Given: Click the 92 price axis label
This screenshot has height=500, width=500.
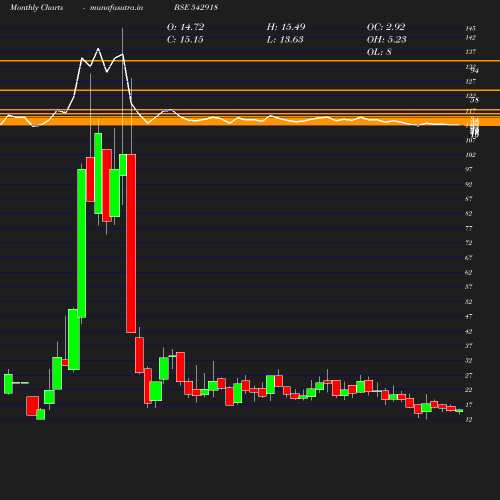Looking at the screenshot, I should 469,184.
